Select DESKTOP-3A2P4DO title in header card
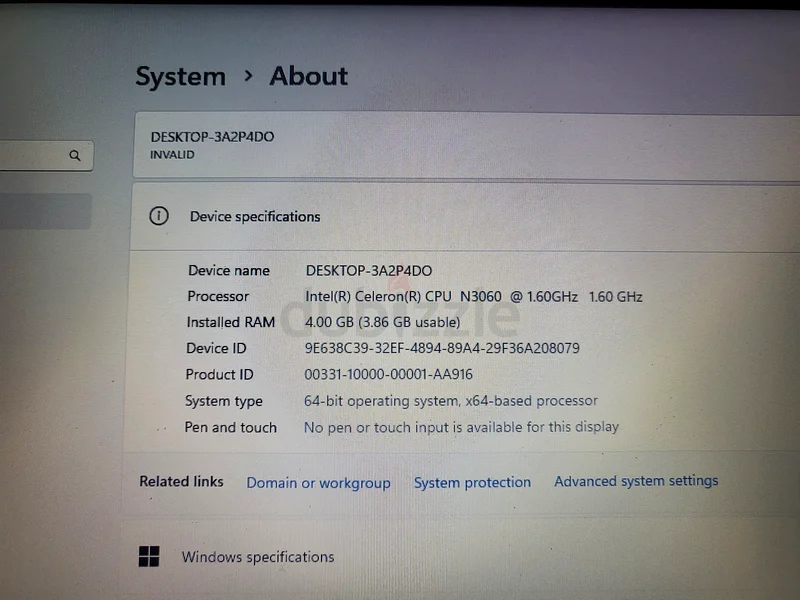This screenshot has width=800, height=600. [212, 137]
